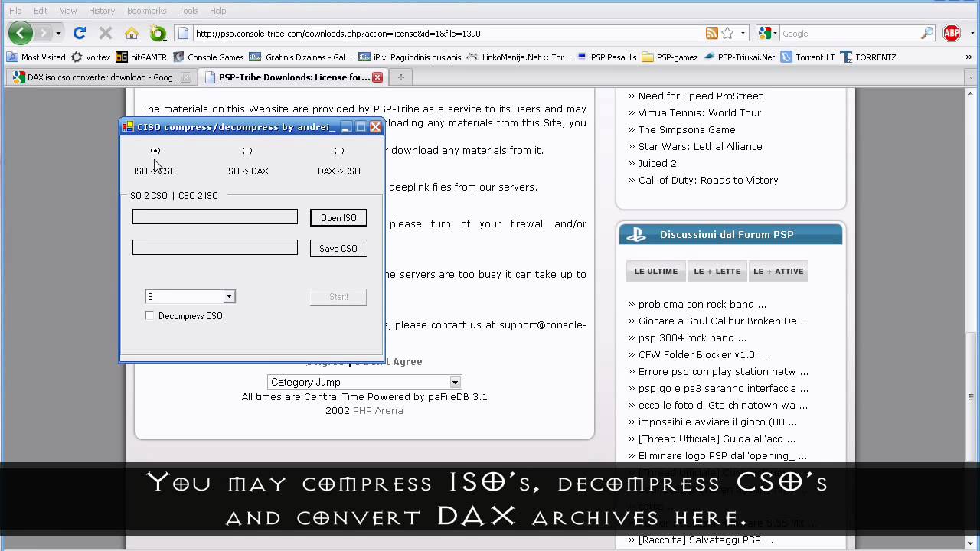Bookmark this page with the star icon
Image resolution: width=980 pixels, height=551 pixels.
(x=727, y=33)
